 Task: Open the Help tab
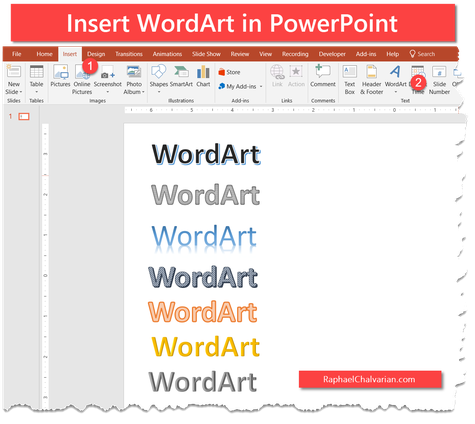[x=392, y=54]
